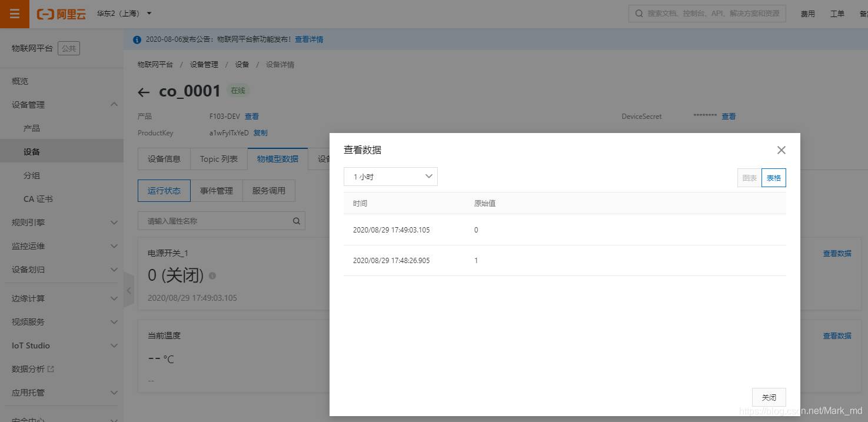Click the 物联网平台 breadcrumb
The width and height of the screenshot is (868, 422).
pos(155,65)
